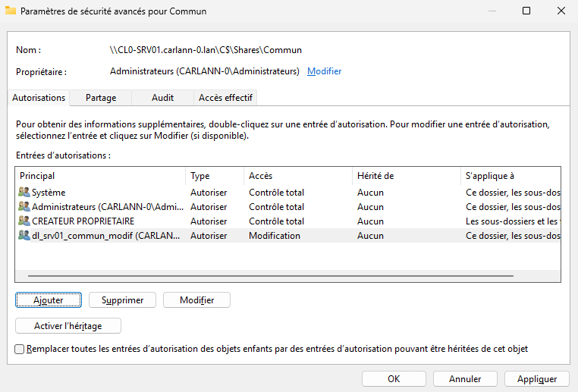Click Aucun in the Administrateurs row
Screen dimensions: 578x392
pyautogui.click(x=370, y=207)
